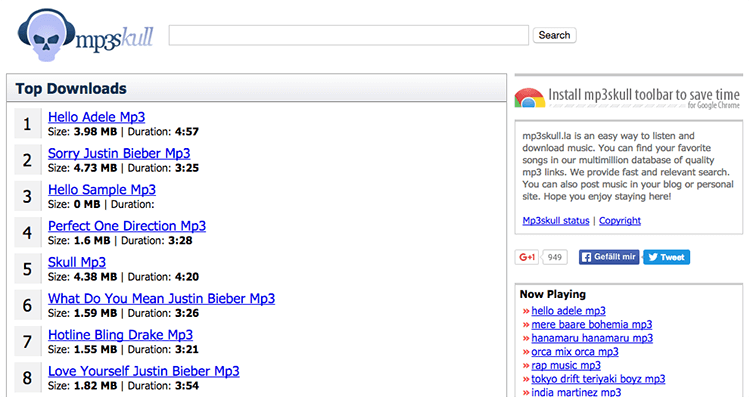Click the Now Playing heading

pos(552,294)
